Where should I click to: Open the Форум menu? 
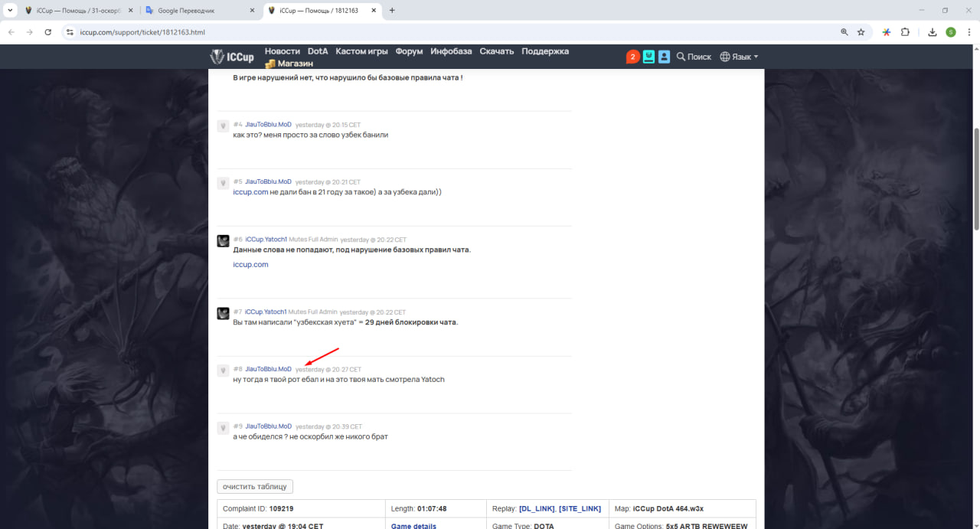pos(409,51)
